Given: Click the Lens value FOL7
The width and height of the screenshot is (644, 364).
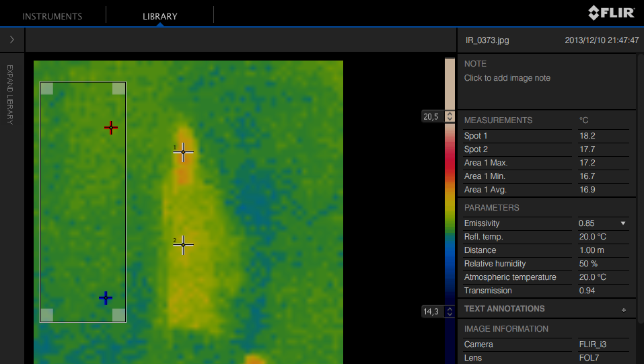Looking at the screenshot, I should (589, 358).
